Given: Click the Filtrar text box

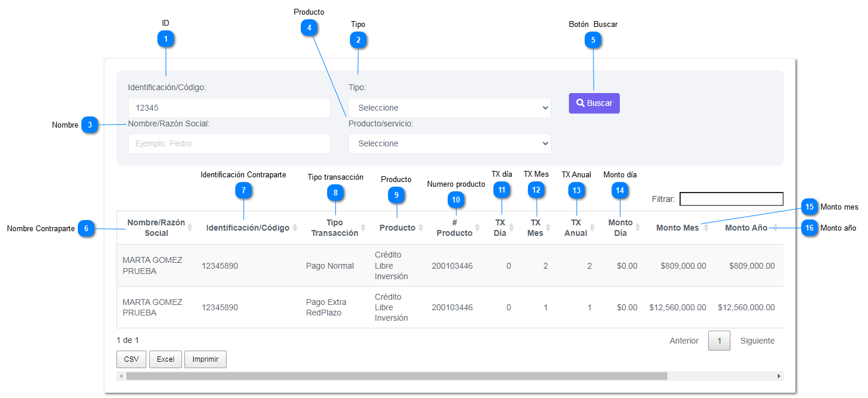Looking at the screenshot, I should [731, 199].
